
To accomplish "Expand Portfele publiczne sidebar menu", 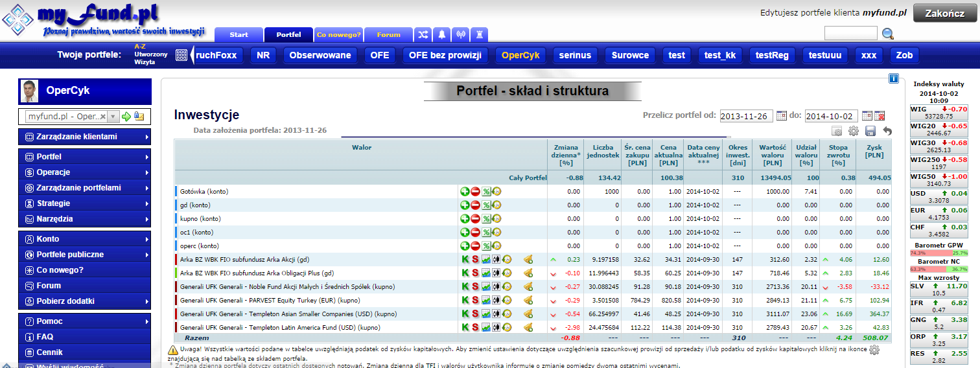I will point(84,255).
